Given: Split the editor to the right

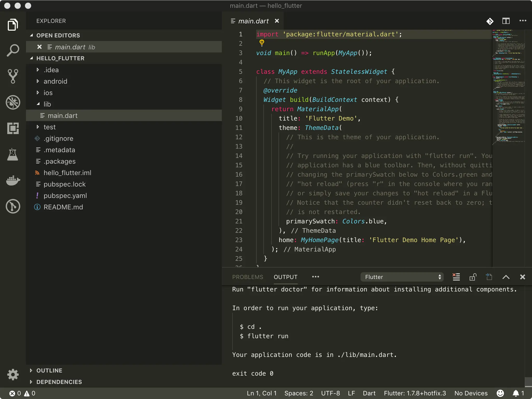Looking at the screenshot, I should point(506,21).
